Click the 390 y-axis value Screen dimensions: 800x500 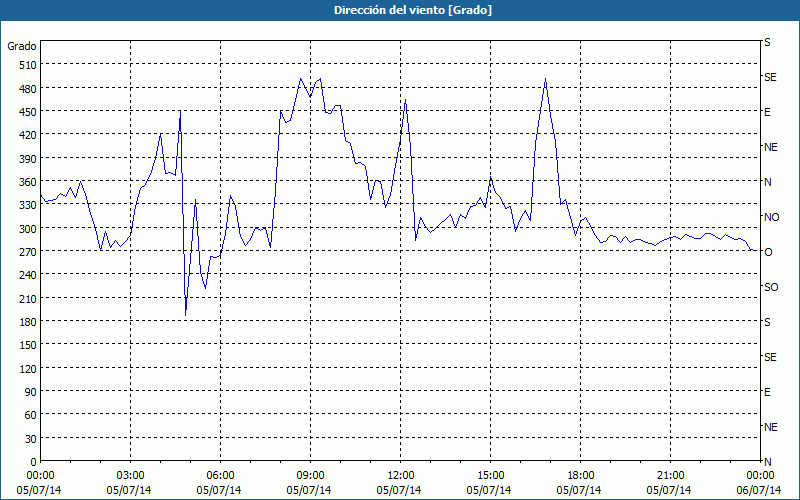coord(28,159)
